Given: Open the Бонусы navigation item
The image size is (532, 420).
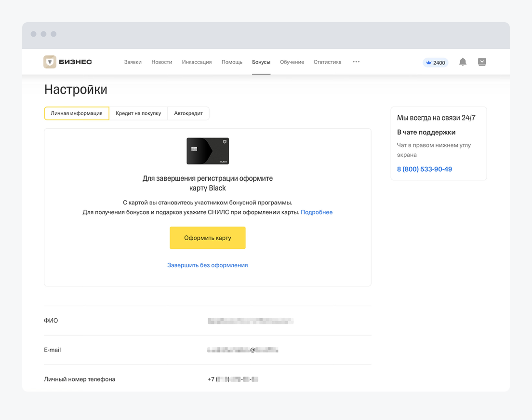Looking at the screenshot, I should pyautogui.click(x=261, y=62).
